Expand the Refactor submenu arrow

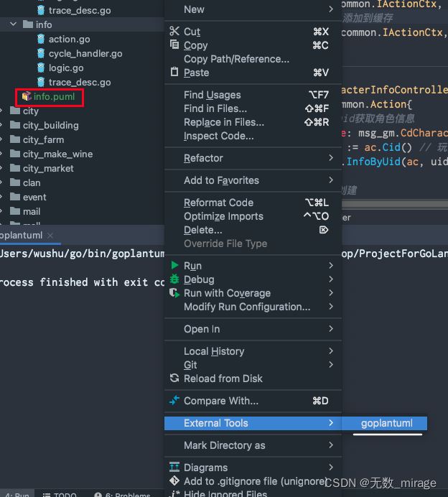coord(331,158)
